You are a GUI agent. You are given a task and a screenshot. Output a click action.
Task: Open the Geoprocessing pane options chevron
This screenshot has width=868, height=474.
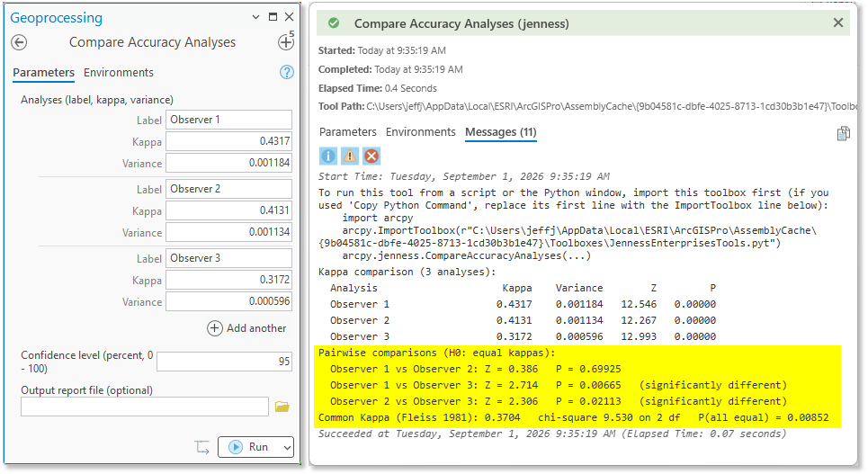click(255, 17)
